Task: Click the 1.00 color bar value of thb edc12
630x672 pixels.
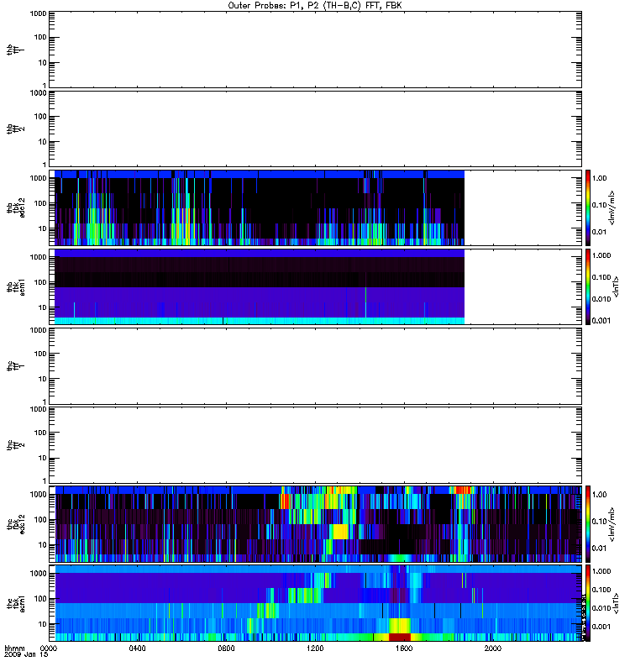Action: [x=599, y=178]
